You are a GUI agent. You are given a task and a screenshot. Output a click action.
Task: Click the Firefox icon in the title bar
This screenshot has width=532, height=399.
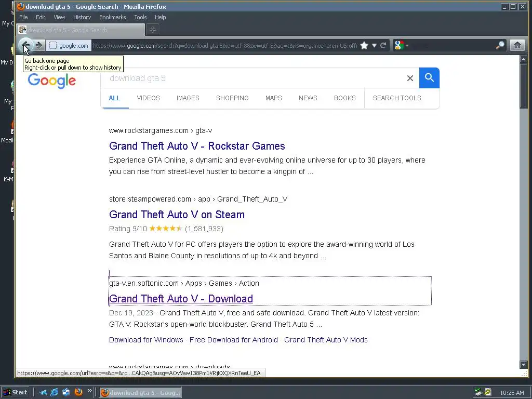point(21,6)
